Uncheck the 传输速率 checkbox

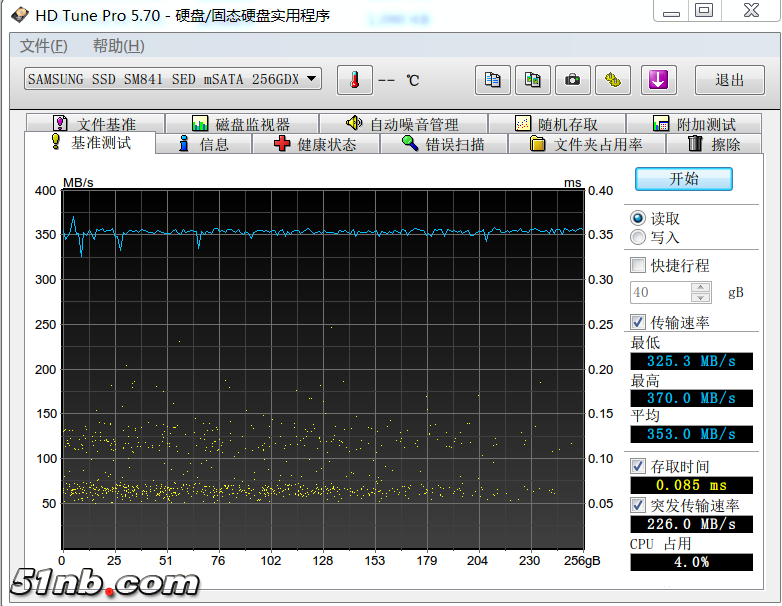click(x=638, y=322)
